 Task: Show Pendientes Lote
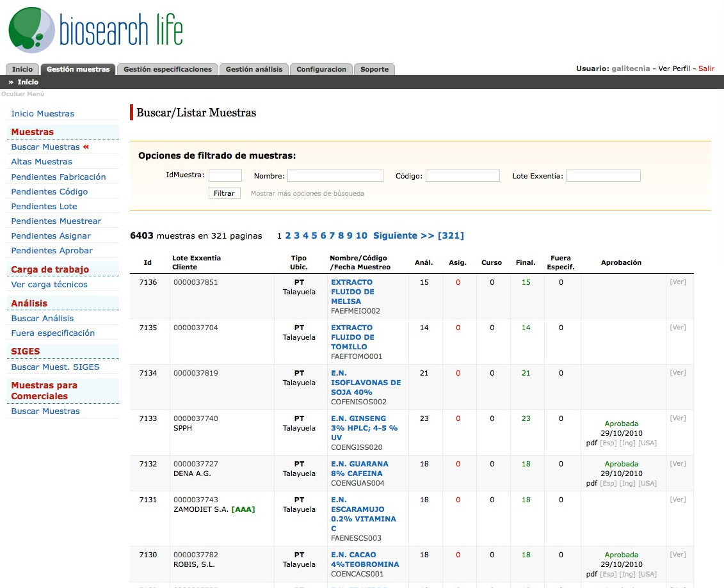click(x=44, y=206)
